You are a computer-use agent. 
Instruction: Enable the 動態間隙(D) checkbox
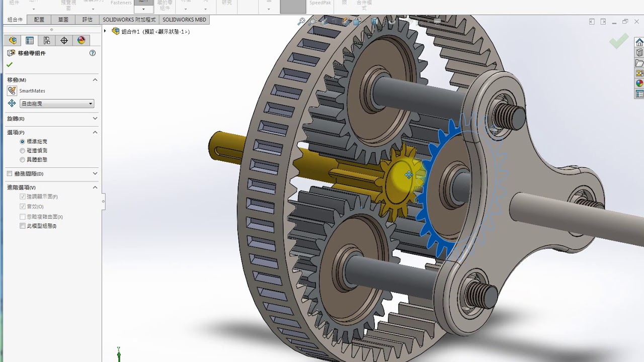(x=10, y=173)
